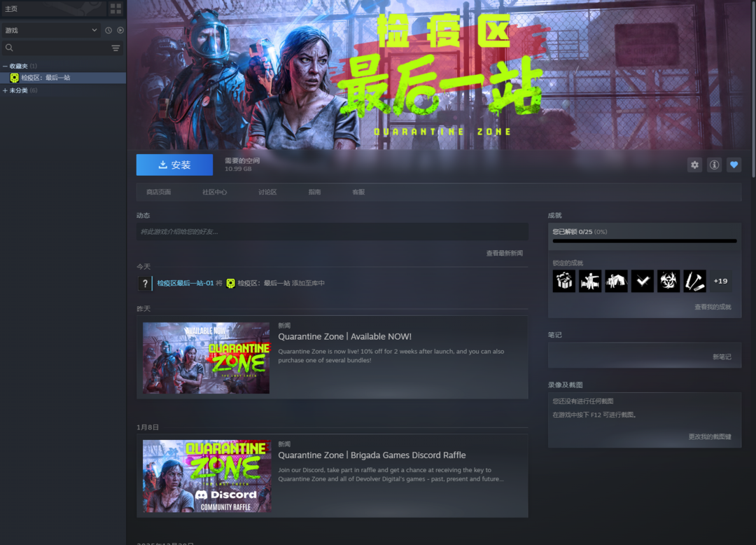Select 检疫区：最后一站 in library list
This screenshot has width=756, height=545.
click(63, 78)
